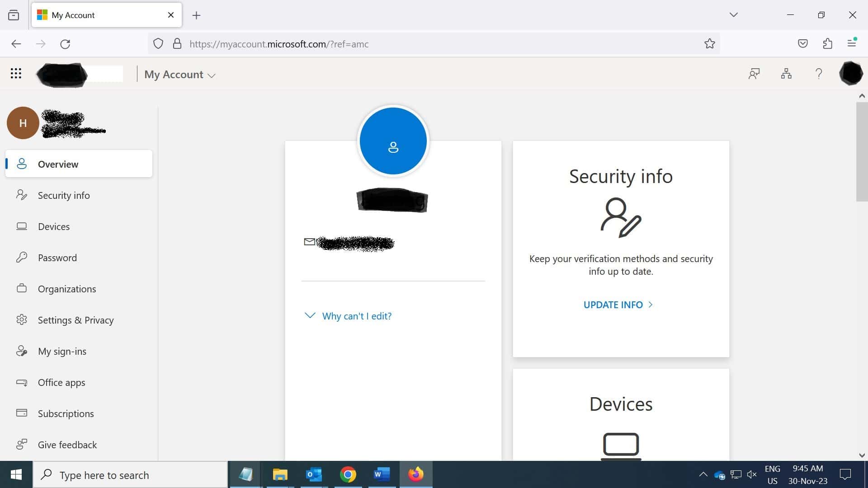List all tabs with dropdown arrow
868x488 pixels.
733,15
